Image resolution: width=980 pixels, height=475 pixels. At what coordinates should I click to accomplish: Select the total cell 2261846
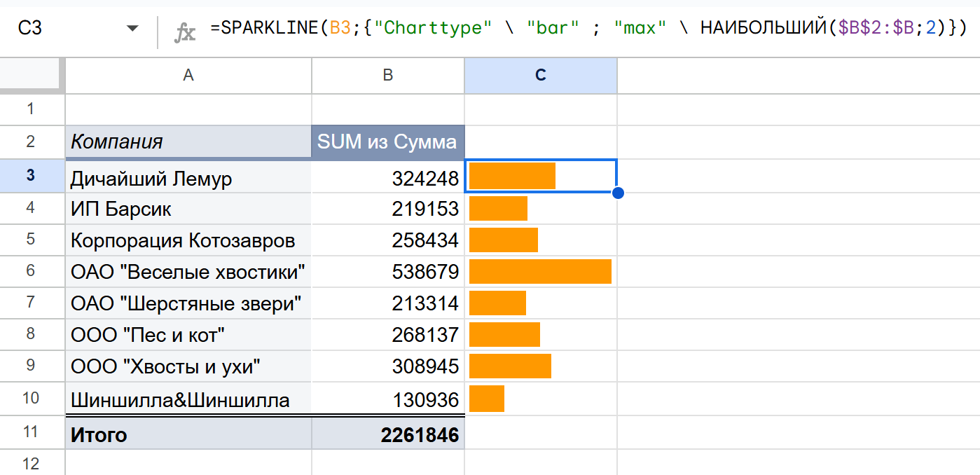(x=387, y=435)
